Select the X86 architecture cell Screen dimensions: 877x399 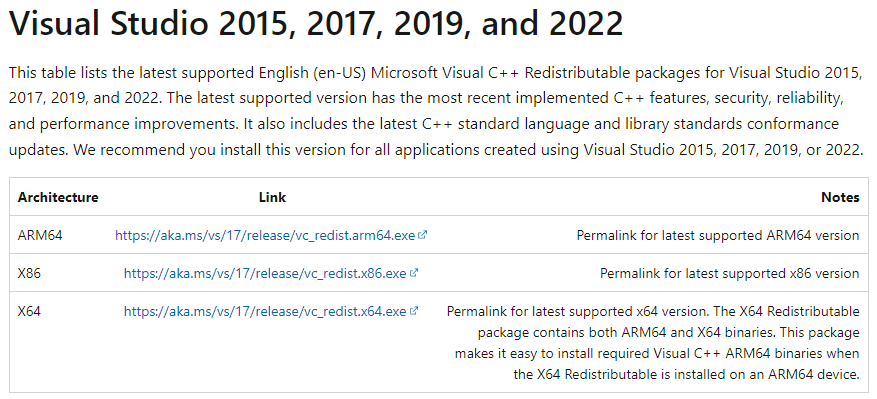[29, 273]
